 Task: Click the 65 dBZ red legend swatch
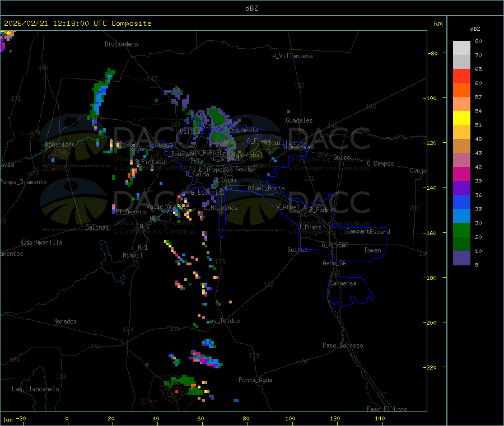(461, 76)
